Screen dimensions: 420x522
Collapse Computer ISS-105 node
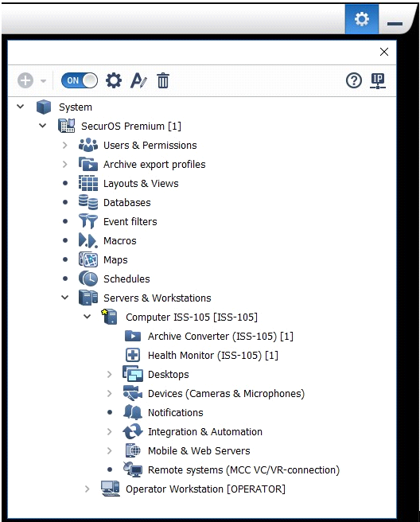pyautogui.click(x=87, y=316)
